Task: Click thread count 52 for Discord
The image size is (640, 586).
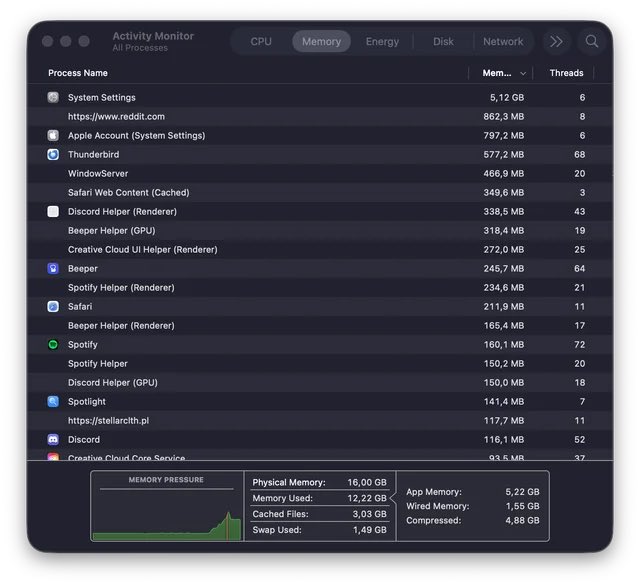Action: point(579,440)
